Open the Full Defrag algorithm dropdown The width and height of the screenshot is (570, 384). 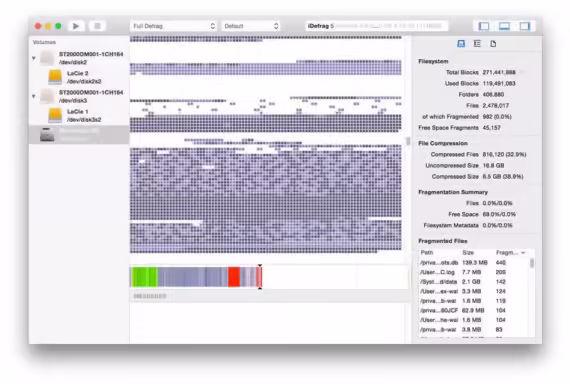point(174,26)
